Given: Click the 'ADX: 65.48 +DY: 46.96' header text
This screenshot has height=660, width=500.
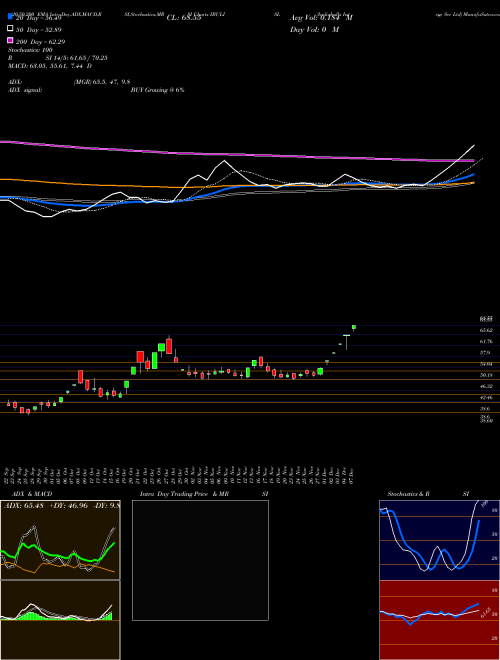Looking at the screenshot, I should [46, 505].
